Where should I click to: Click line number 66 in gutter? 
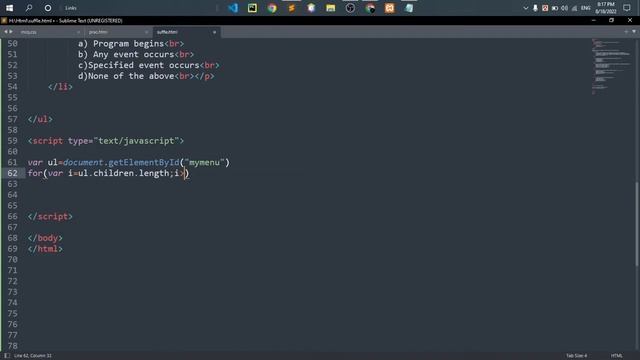[12, 216]
